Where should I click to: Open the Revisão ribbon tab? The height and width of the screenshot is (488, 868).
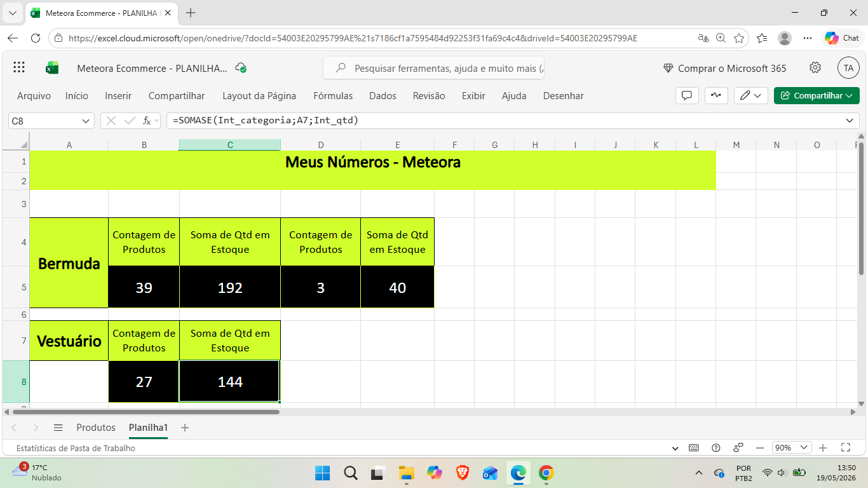[x=429, y=95]
